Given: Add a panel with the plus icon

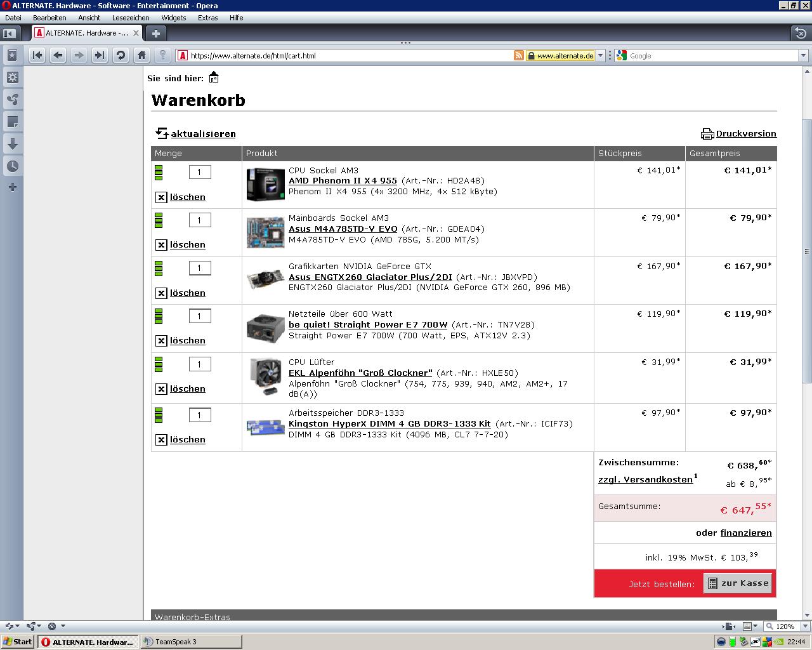Looking at the screenshot, I should (x=12, y=187).
